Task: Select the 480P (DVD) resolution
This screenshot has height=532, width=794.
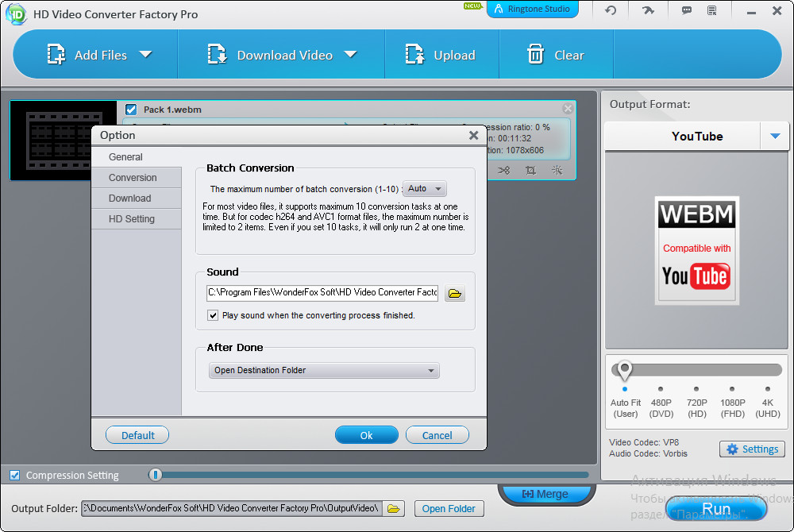Action: coord(661,403)
